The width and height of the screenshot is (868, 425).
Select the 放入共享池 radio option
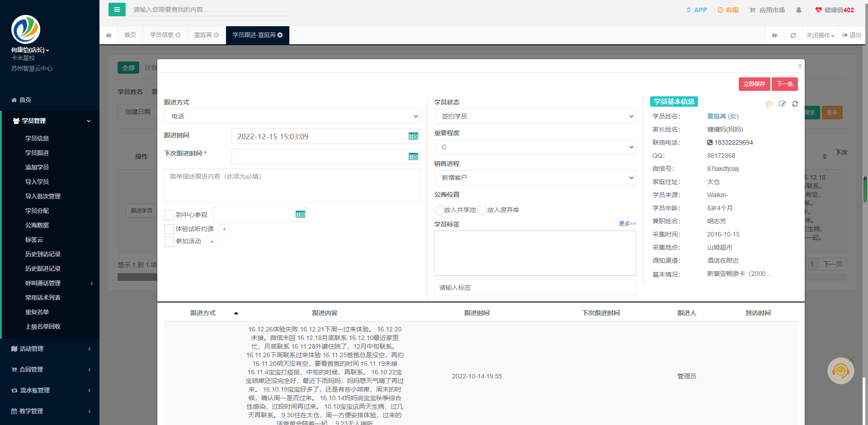439,210
